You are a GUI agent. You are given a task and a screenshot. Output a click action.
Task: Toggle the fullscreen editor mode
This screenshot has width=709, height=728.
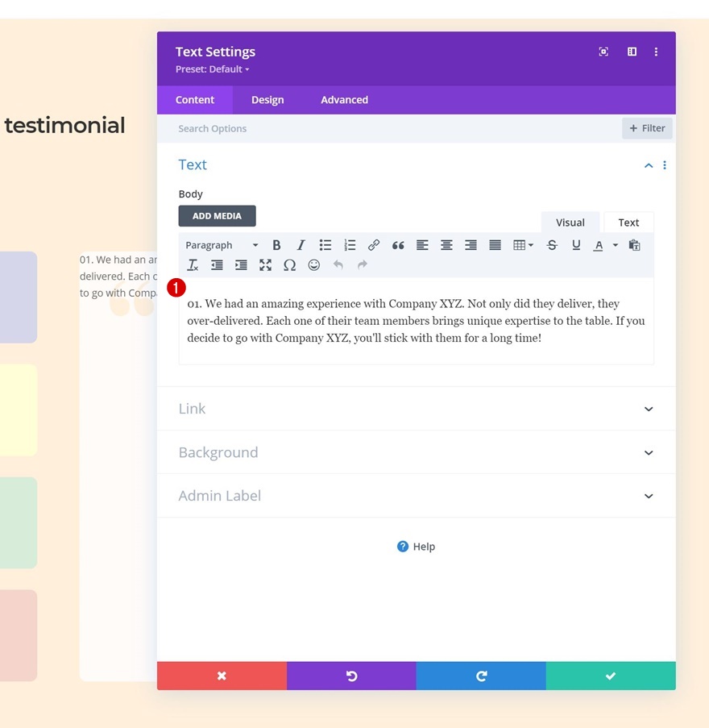point(265,265)
